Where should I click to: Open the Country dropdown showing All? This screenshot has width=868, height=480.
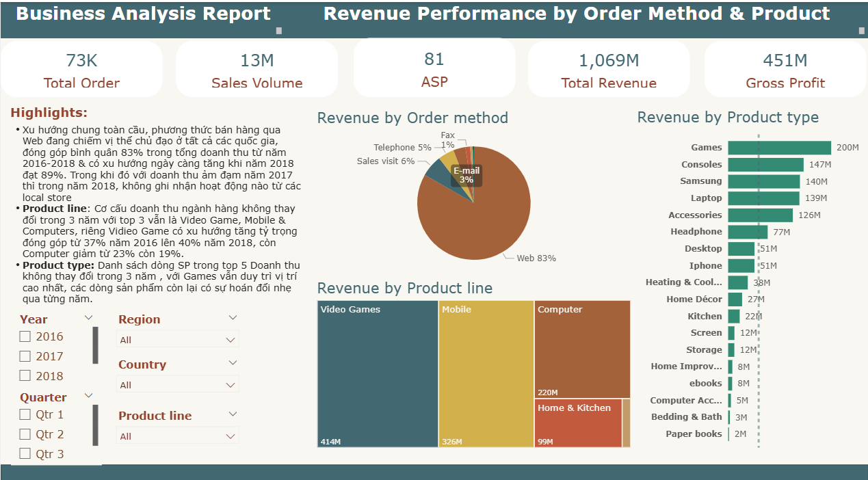(x=177, y=385)
